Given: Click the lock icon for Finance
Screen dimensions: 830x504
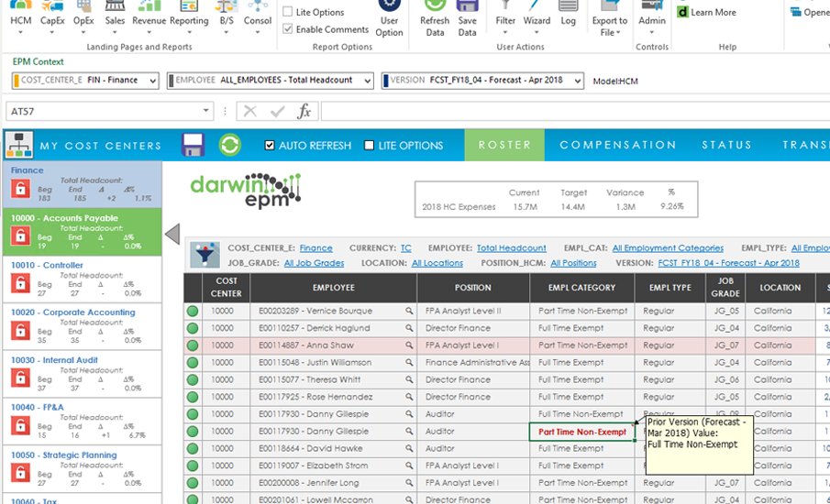Looking at the screenshot, I should click(20, 189).
